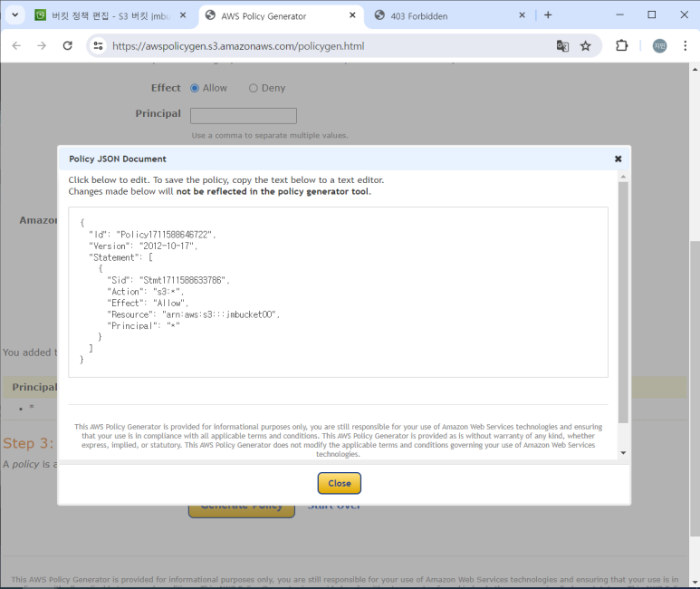Click the arn:aws:s3:::jmbucket00 Resource line

[193, 314]
